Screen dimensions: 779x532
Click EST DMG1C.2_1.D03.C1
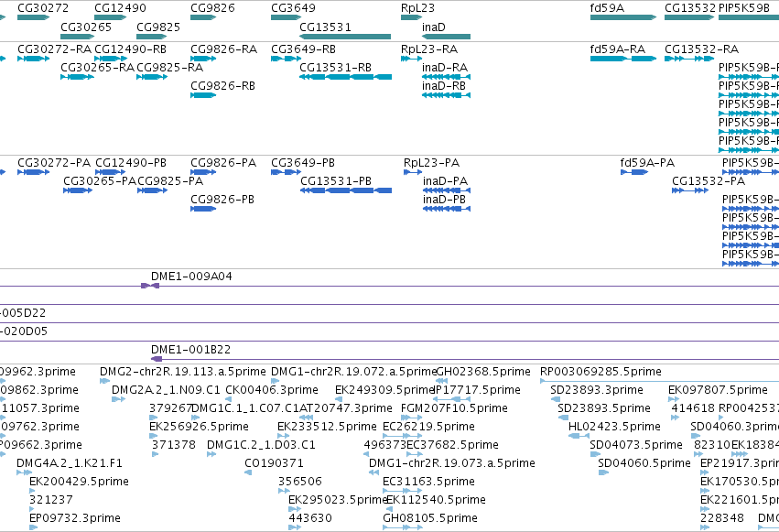(211, 454)
